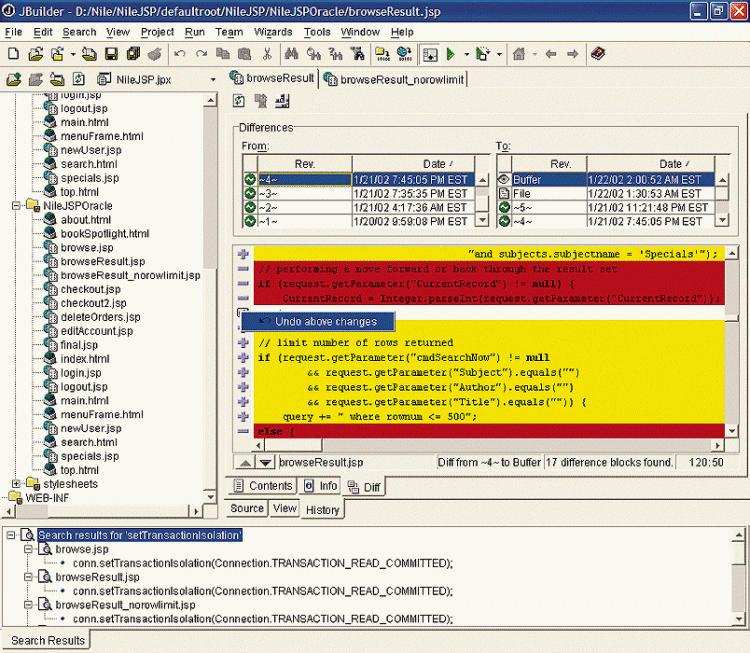Select revision ~3~ in From table
The width and height of the screenshot is (750, 653).
tap(359, 194)
